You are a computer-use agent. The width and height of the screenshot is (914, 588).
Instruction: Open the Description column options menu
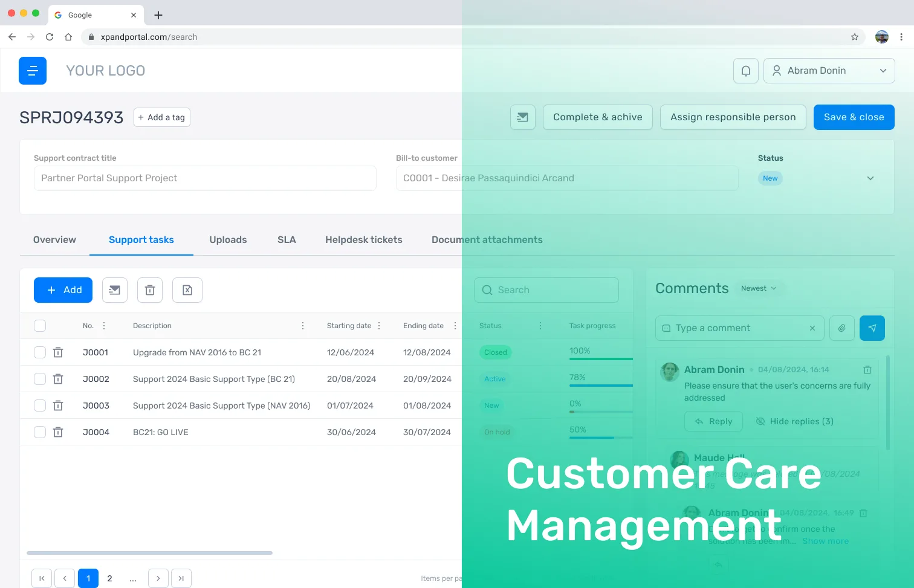[x=303, y=326]
